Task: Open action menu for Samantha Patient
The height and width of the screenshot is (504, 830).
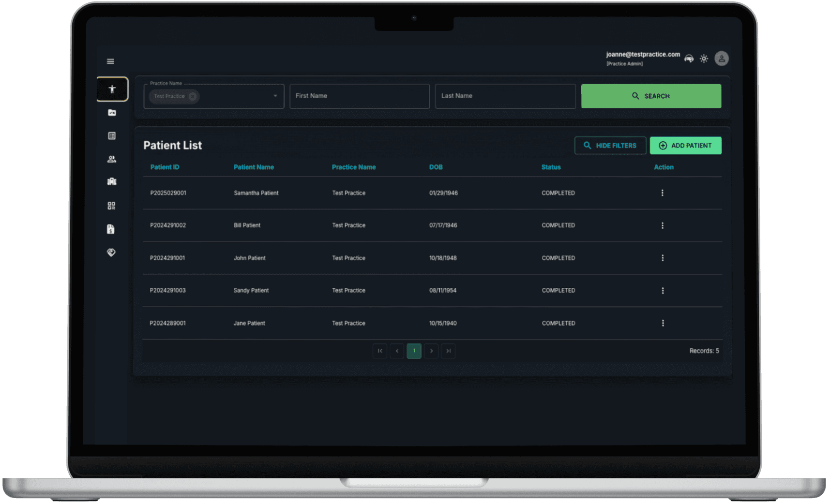Action: [x=662, y=193]
